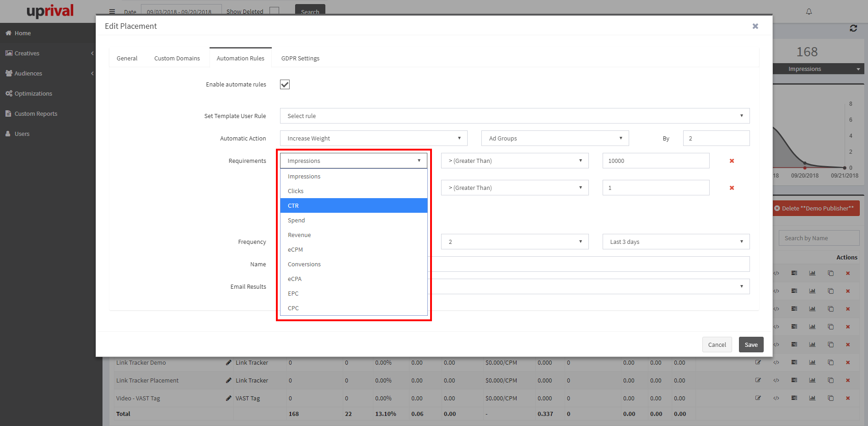Toggle the Show Deleted checkbox
Viewport: 868px width, 426px height.
tap(274, 11)
